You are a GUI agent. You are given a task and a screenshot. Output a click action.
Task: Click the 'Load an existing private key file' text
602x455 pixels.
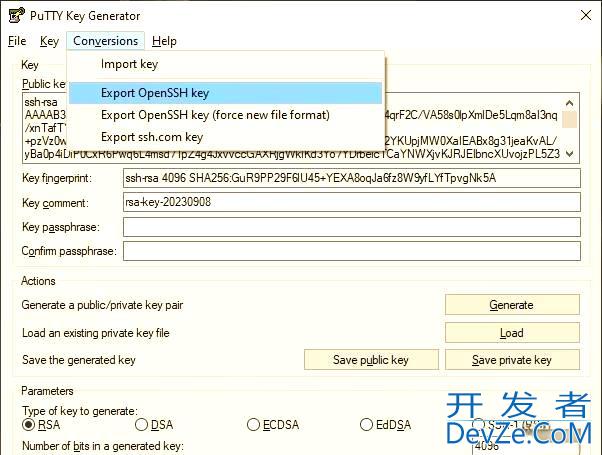(x=96, y=333)
